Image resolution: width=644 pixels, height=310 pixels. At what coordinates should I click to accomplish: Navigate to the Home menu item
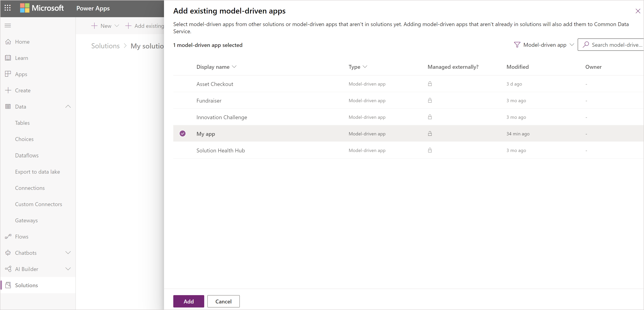click(x=21, y=41)
